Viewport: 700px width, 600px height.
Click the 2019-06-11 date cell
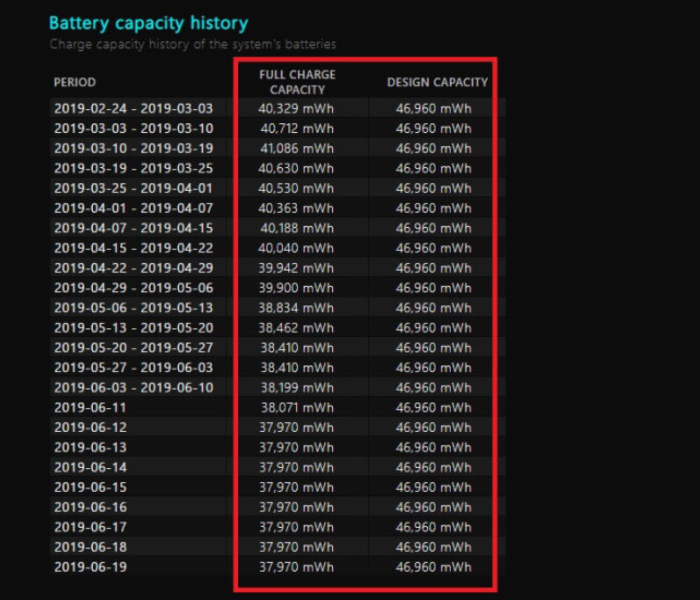(x=91, y=408)
